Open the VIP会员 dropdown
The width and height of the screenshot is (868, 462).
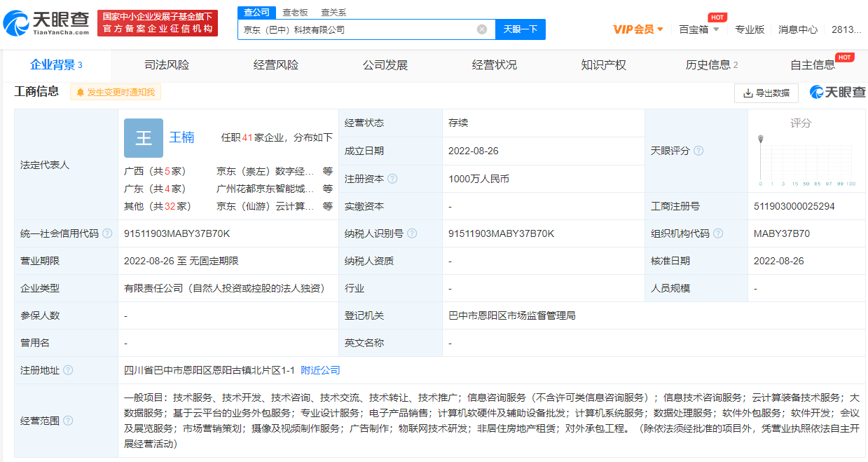[638, 29]
